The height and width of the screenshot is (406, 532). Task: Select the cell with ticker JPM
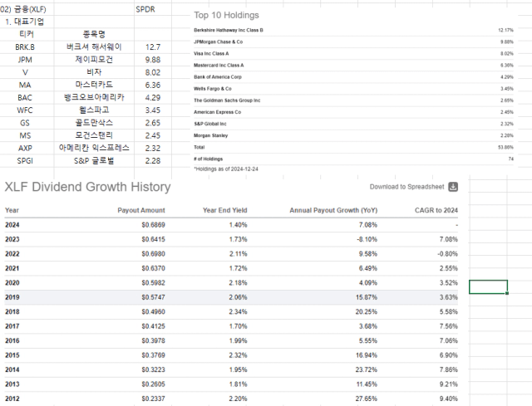[x=27, y=60]
